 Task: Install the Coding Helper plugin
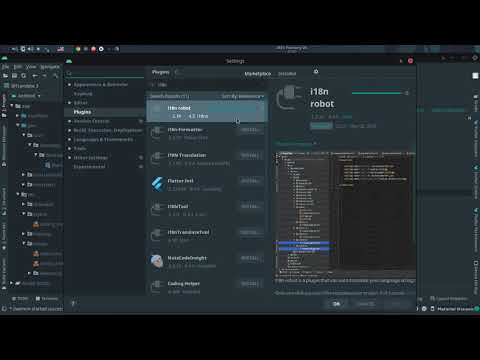[250, 284]
